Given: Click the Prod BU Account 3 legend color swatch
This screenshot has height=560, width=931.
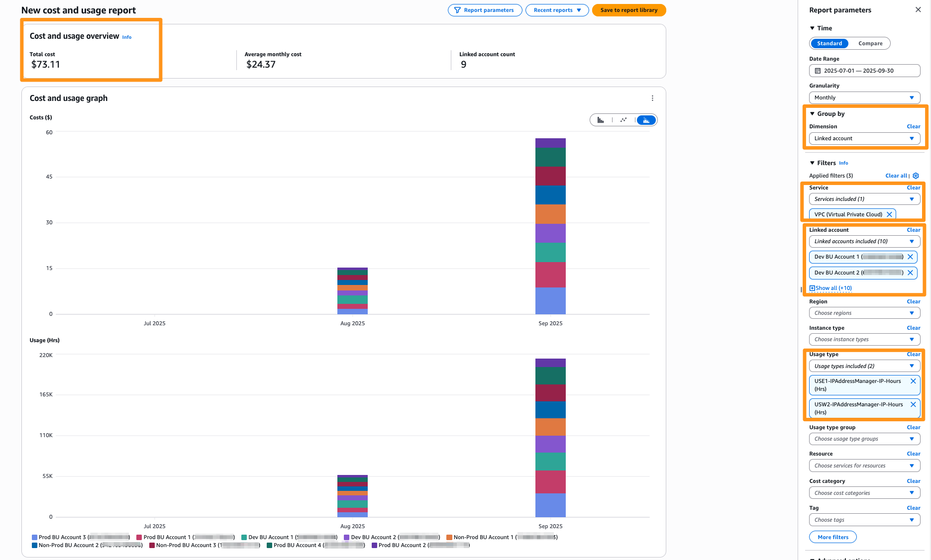Looking at the screenshot, I should pyautogui.click(x=34, y=537).
